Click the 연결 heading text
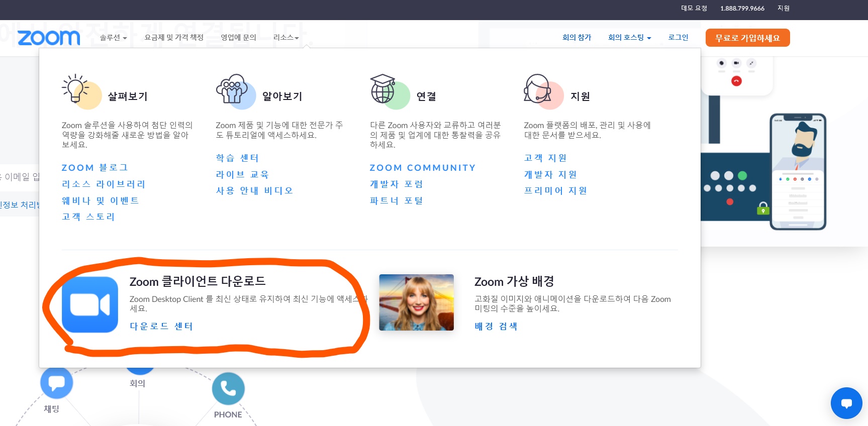Viewport: 868px width, 426px height. pos(426,96)
